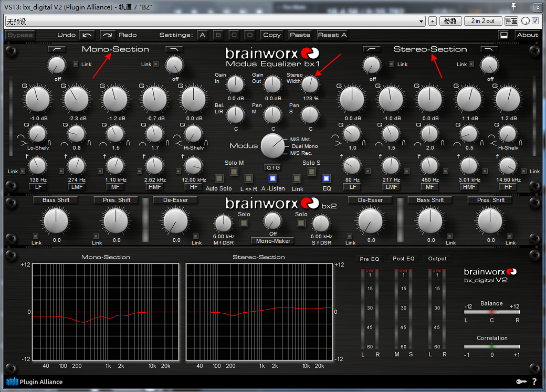
Task: Click the Q f G button
Action: 273,167
